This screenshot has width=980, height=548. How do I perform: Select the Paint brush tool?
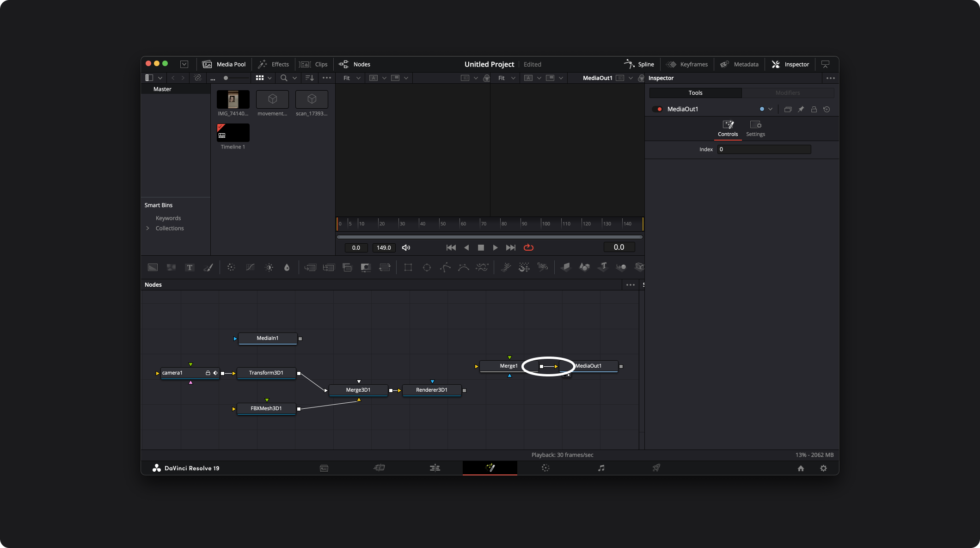[x=208, y=267]
